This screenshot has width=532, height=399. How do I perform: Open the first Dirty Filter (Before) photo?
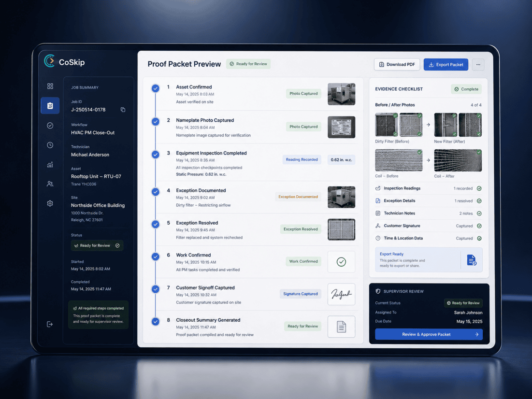(x=387, y=125)
